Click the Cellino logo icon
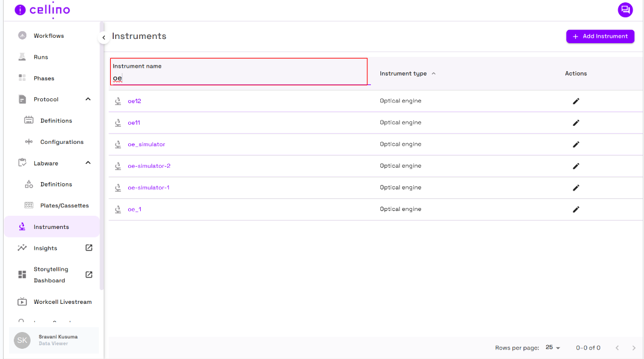Image resolution: width=644 pixels, height=359 pixels. (x=20, y=10)
